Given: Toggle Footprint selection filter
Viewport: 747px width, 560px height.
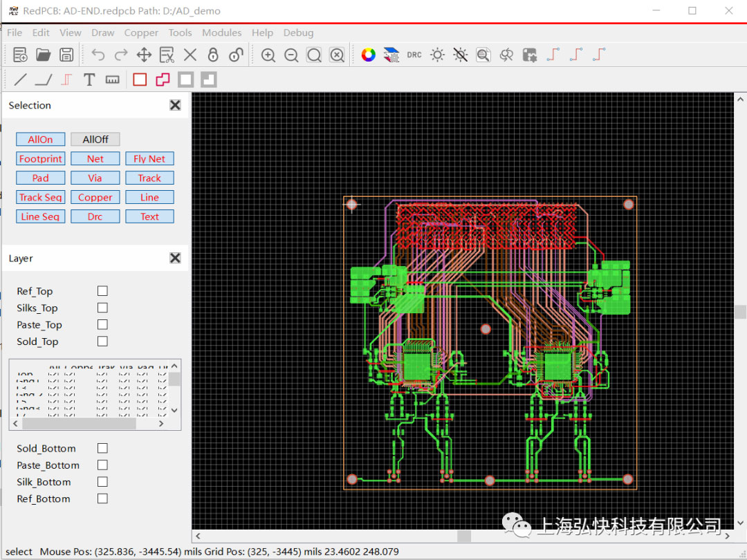Looking at the screenshot, I should click(41, 158).
